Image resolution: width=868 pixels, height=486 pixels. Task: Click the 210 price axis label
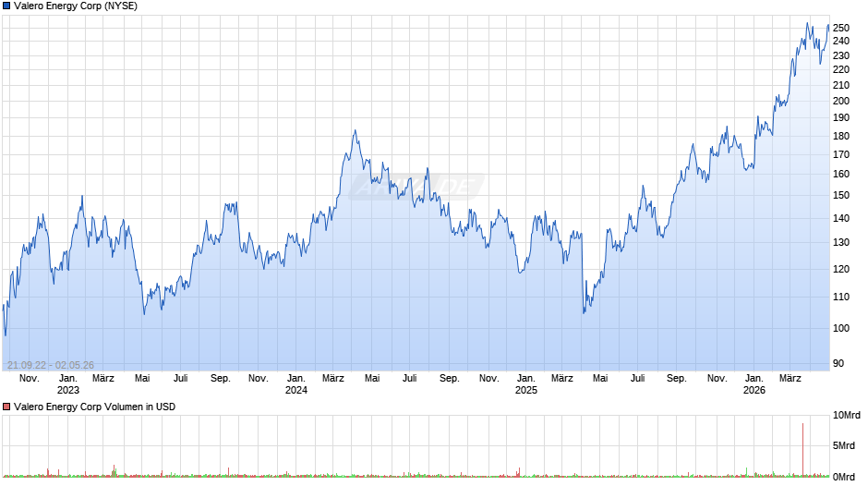(841, 85)
